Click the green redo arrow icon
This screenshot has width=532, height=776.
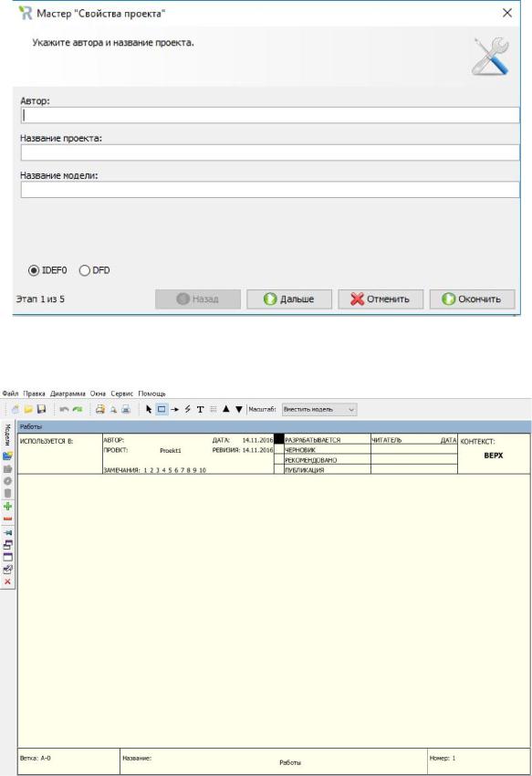point(78,409)
